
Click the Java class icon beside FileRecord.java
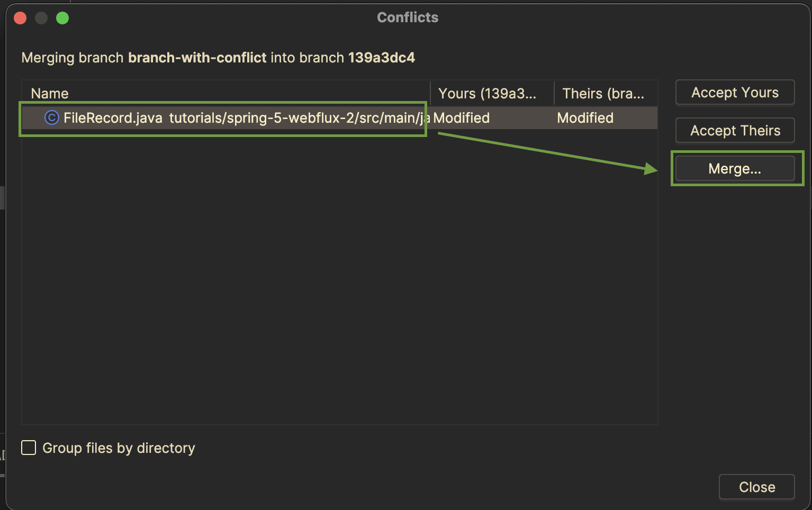click(51, 117)
